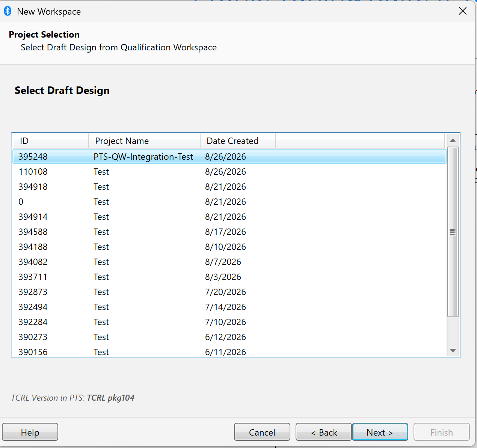The image size is (477, 448).
Task: Select the row with ID 394914
Action: (229, 217)
